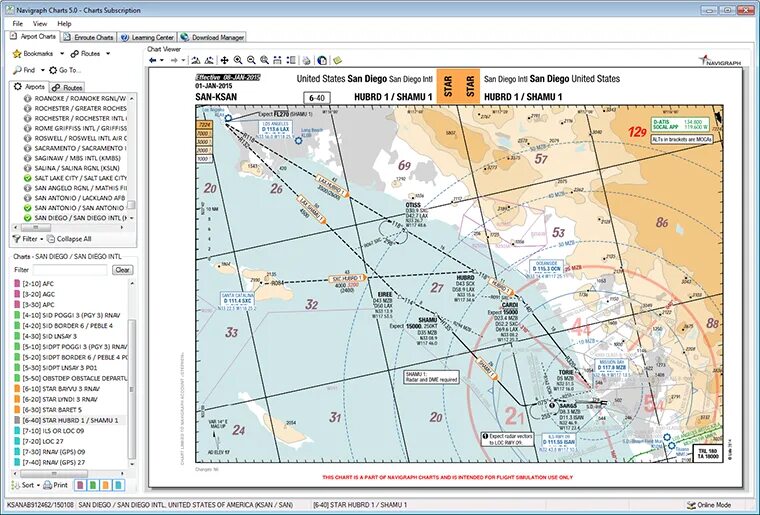The height and width of the screenshot is (515, 760).
Task: Toggle the orange chart category filter
Action: (106, 485)
